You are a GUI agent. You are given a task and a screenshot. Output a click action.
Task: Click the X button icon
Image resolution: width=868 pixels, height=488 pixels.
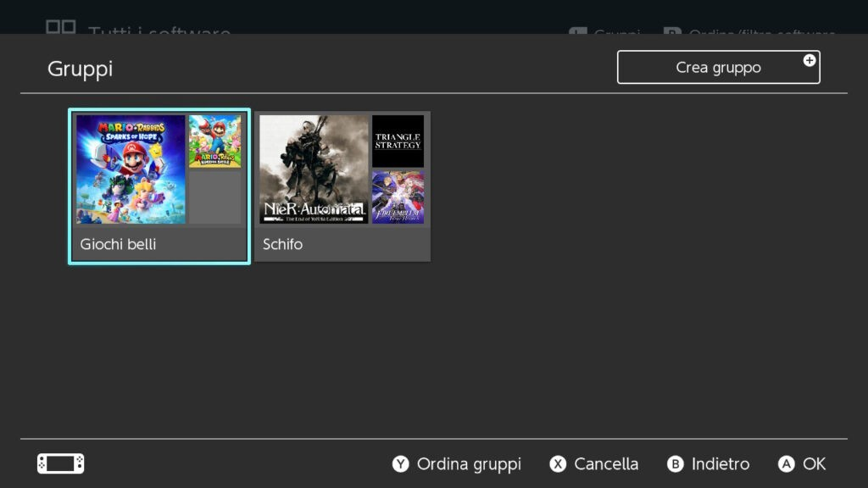pos(558,464)
